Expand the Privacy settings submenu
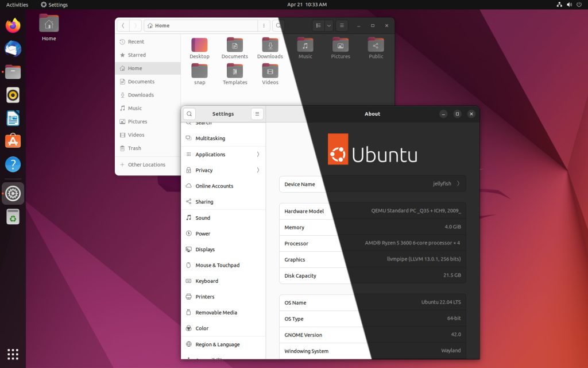Viewport: 588px width, 368px height. [x=223, y=170]
